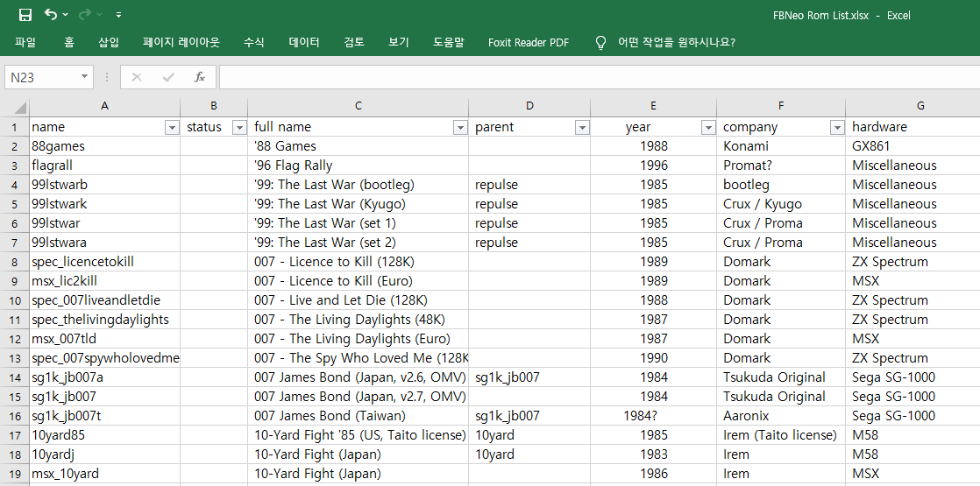Click the Cancel X formula bar icon
Screen dimensions: 980x486
[136, 77]
